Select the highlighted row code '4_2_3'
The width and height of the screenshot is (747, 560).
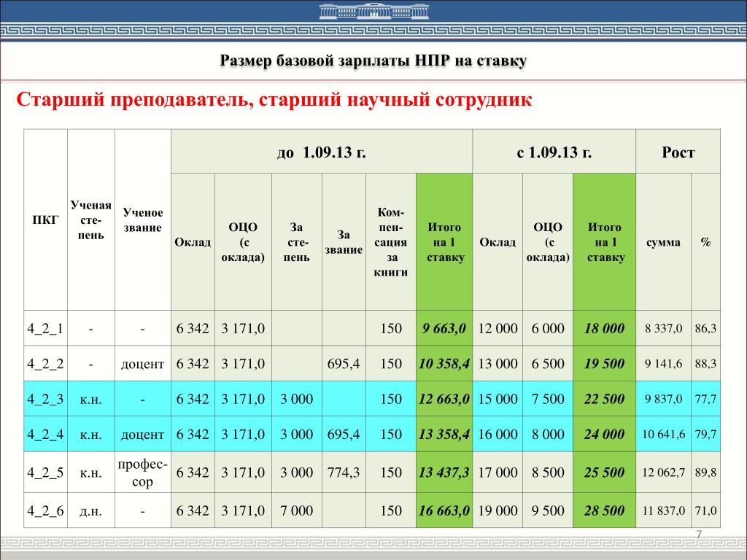tap(45, 399)
